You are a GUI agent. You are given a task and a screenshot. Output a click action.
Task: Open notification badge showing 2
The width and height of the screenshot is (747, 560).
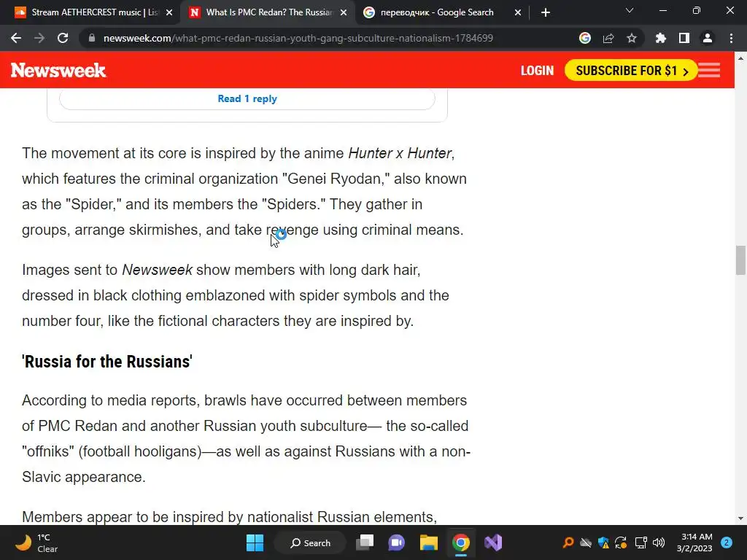coord(727,542)
